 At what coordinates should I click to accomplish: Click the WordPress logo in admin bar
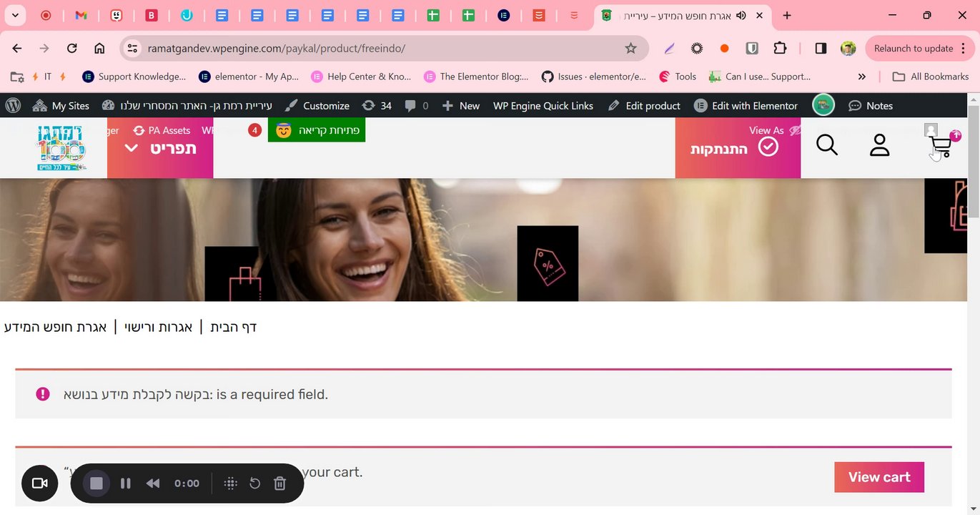[13, 105]
